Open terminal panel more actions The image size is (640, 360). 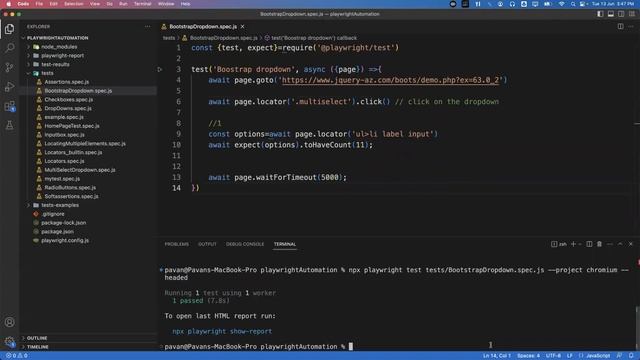click(x=610, y=244)
